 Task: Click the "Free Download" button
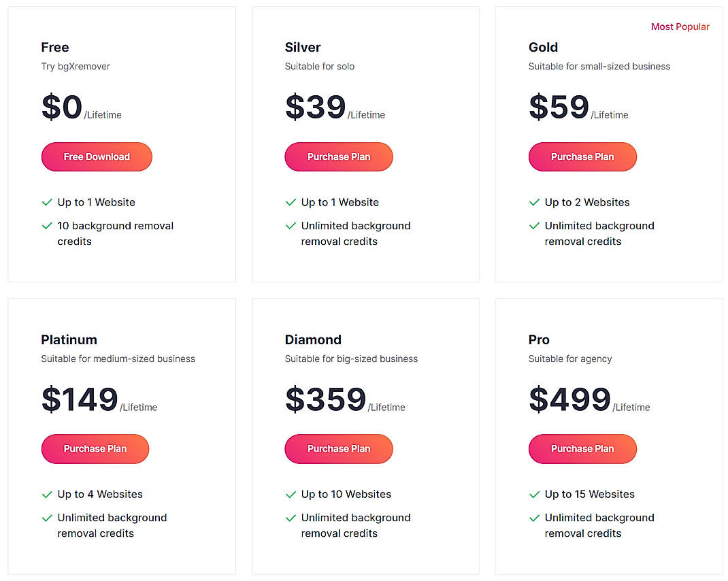[96, 156]
